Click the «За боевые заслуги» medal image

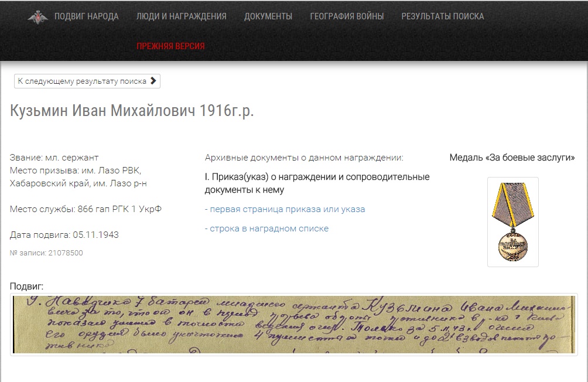tap(512, 222)
